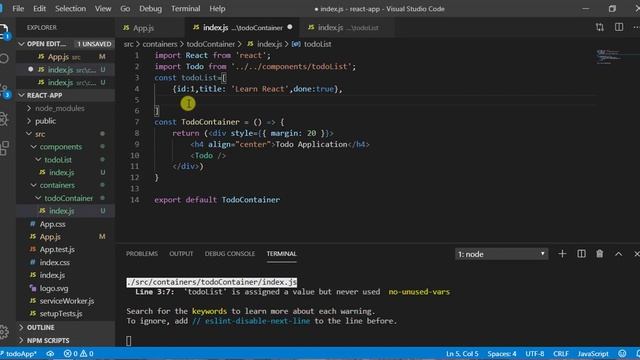640x360 pixels.
Task: Open index.css in the explorer
Action: pos(54,262)
